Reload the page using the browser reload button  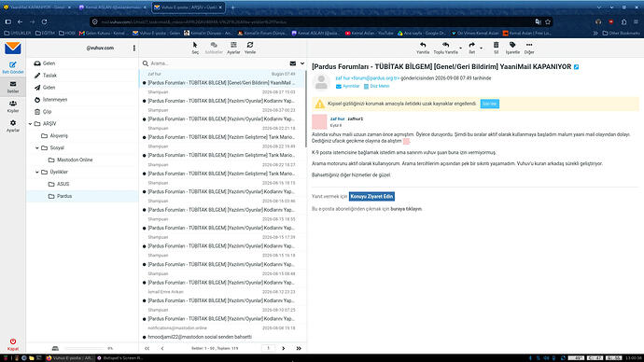coord(45,21)
